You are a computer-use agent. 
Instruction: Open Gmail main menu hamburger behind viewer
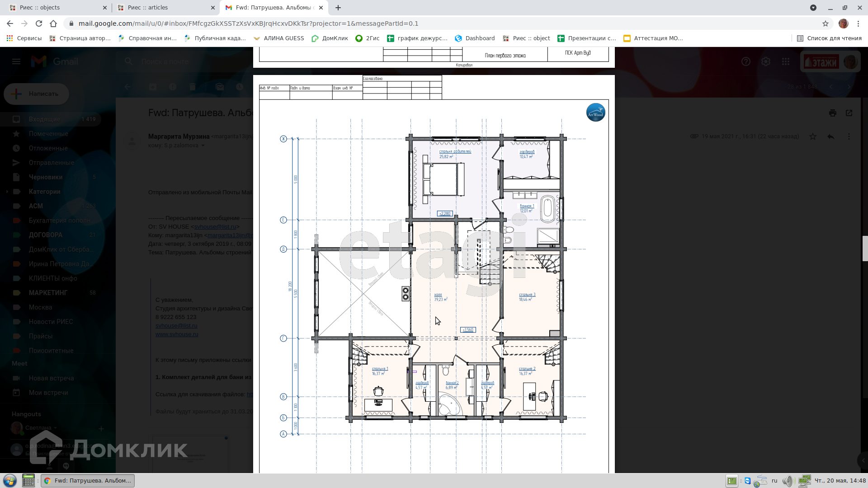[x=16, y=61]
